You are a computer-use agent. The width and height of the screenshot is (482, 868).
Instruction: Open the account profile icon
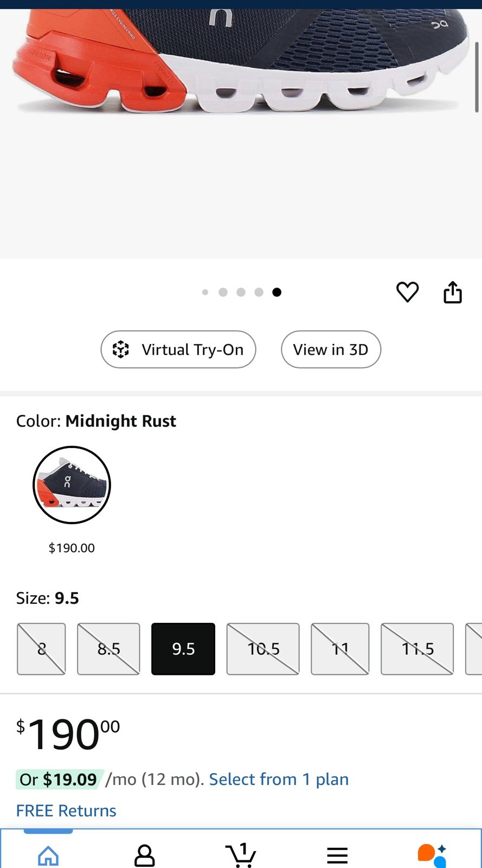144,856
